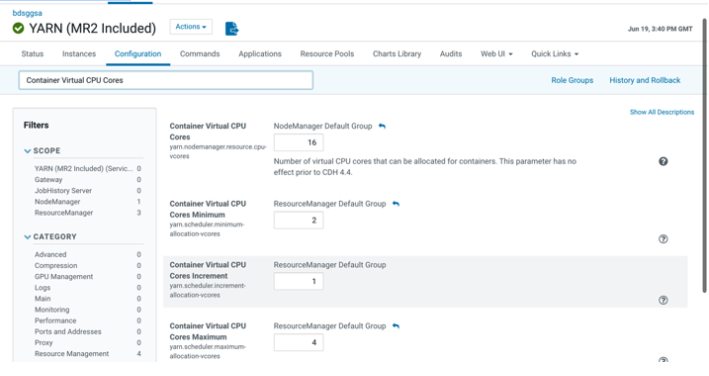Revert Container Virtual CPU Cores Maximum value

pos(396,326)
